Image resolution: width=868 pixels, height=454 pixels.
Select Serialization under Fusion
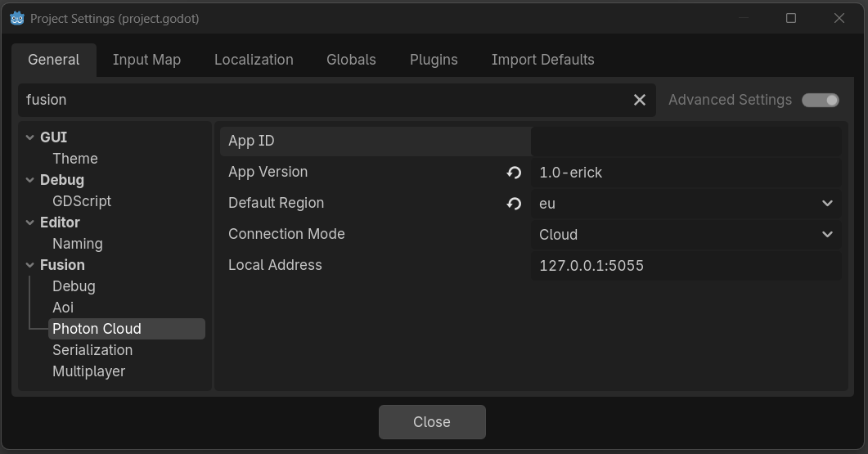pos(92,350)
